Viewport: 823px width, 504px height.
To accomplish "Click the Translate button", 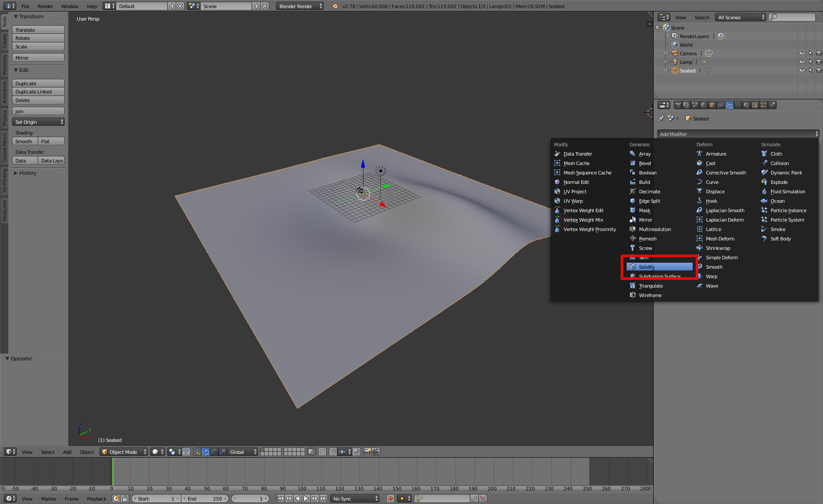I will 38,30.
